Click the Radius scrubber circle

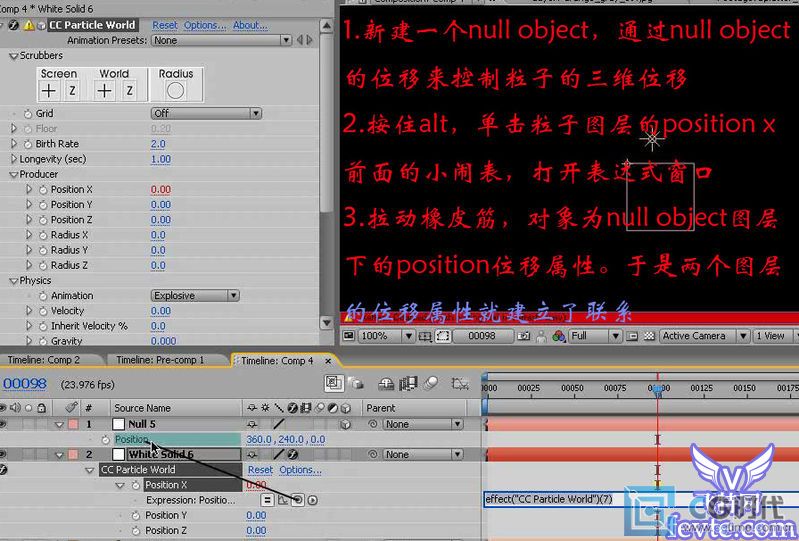click(x=175, y=91)
